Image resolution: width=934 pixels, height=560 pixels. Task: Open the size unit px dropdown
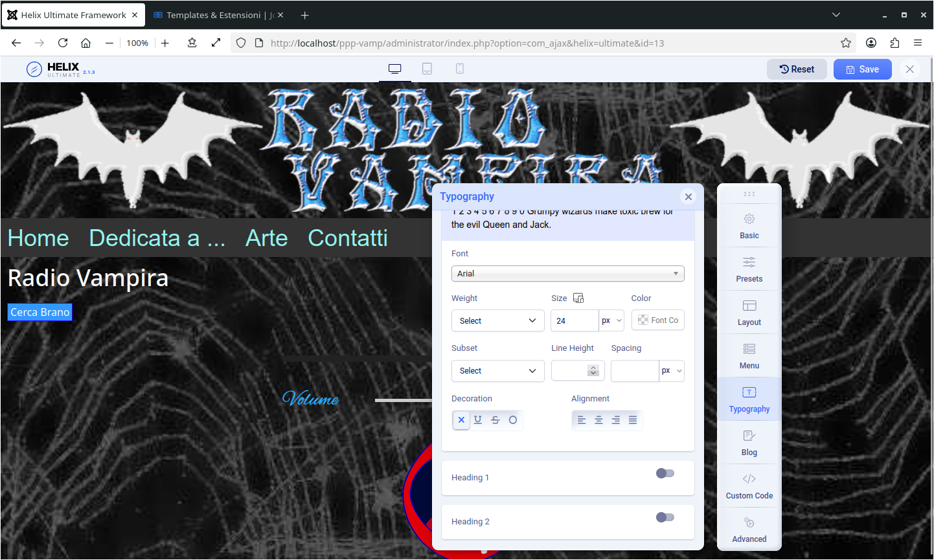click(611, 320)
